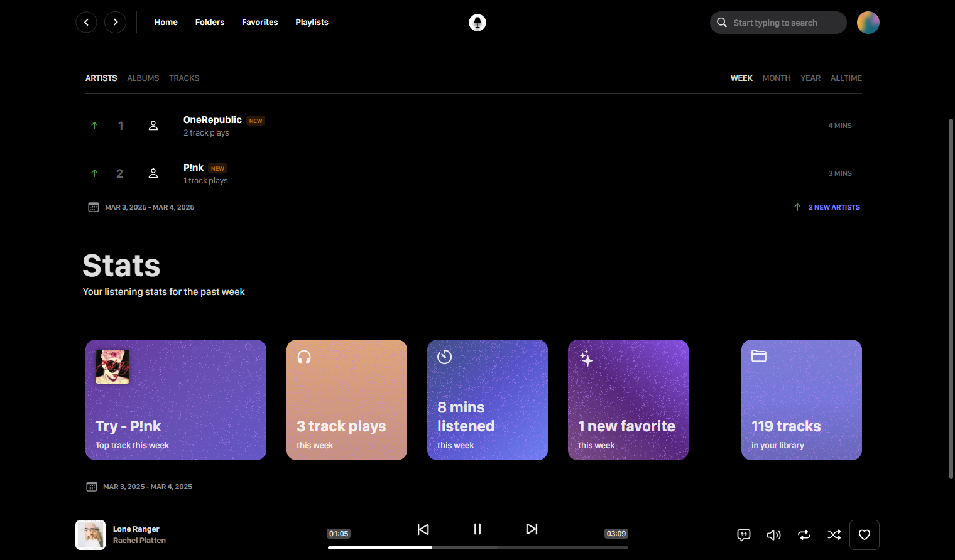Go back with the left chevron button
This screenshot has height=560, width=955.
86,22
